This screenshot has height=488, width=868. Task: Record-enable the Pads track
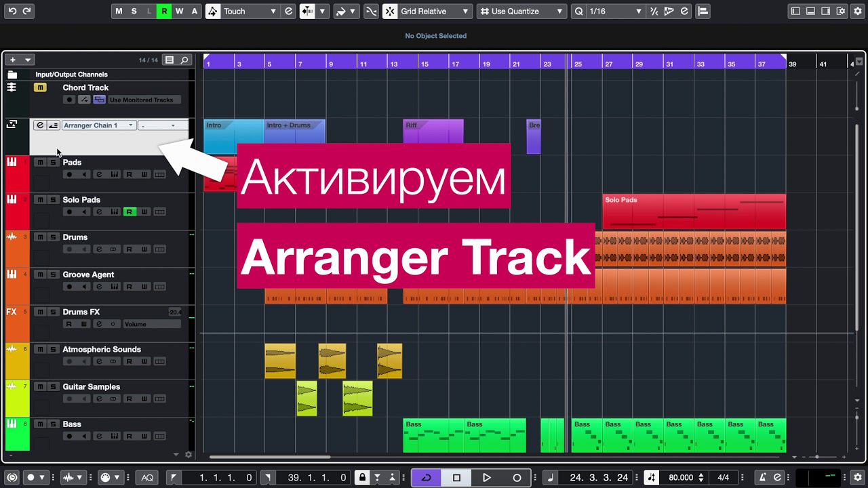[68, 175]
